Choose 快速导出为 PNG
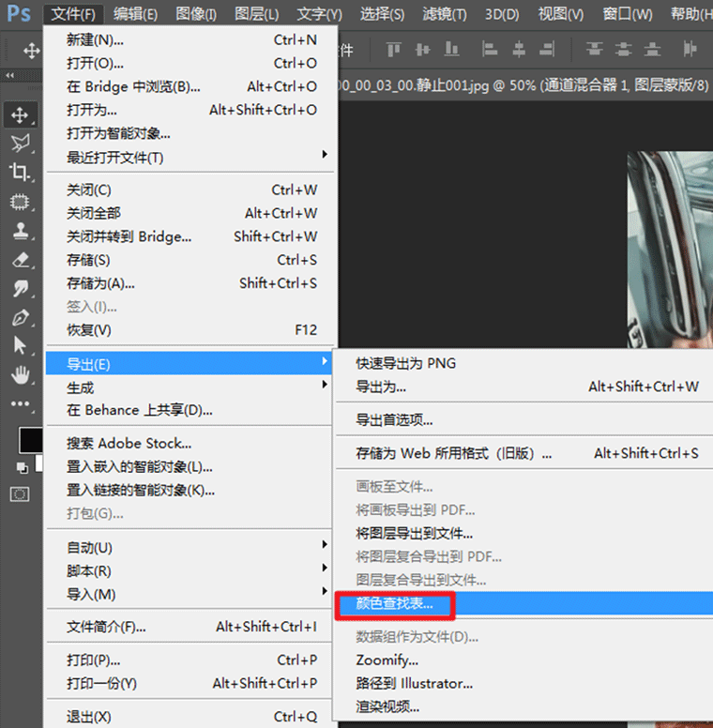Viewport: 713px width, 728px height. 524,363
